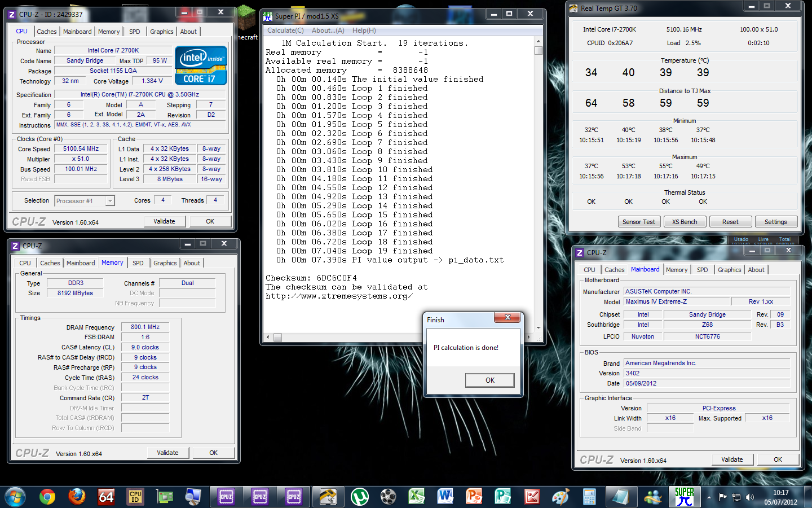
Task: Open the yellow CPU ID taskbar icon
Action: (135, 497)
